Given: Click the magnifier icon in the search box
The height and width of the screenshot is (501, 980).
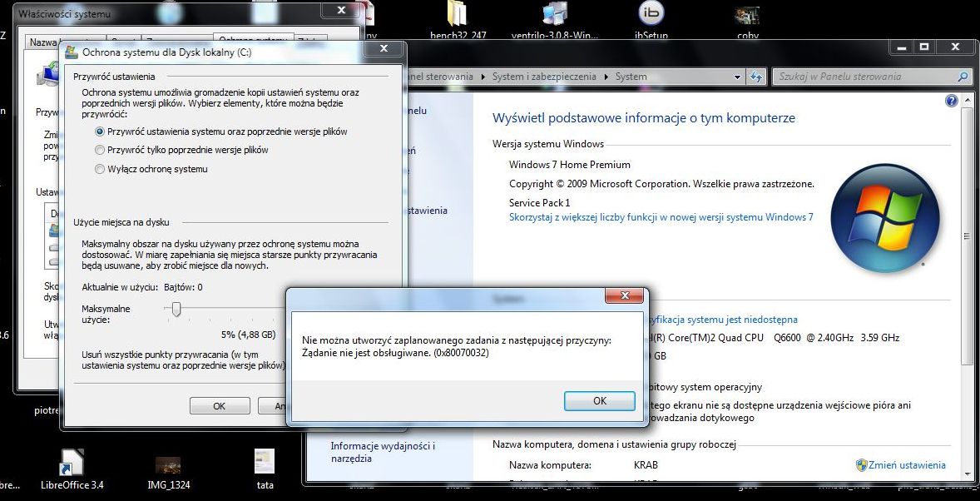Looking at the screenshot, I should pyautogui.click(x=963, y=77).
